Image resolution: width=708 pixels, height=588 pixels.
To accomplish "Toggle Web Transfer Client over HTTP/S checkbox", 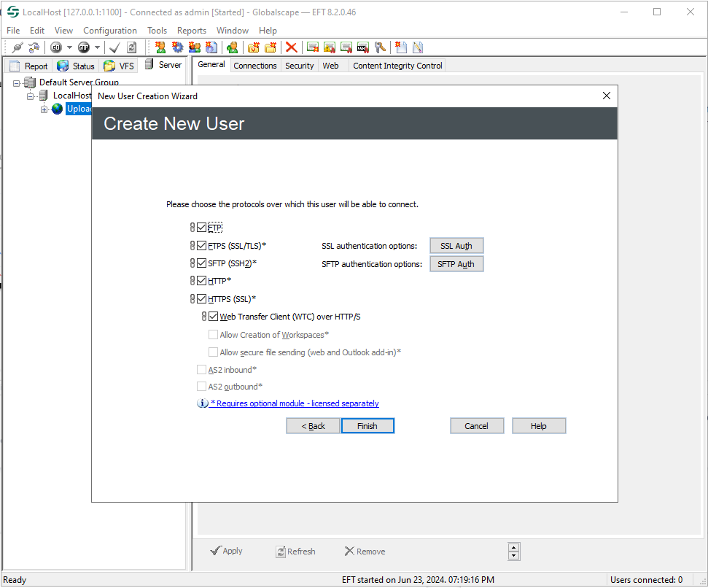I will pos(213,317).
